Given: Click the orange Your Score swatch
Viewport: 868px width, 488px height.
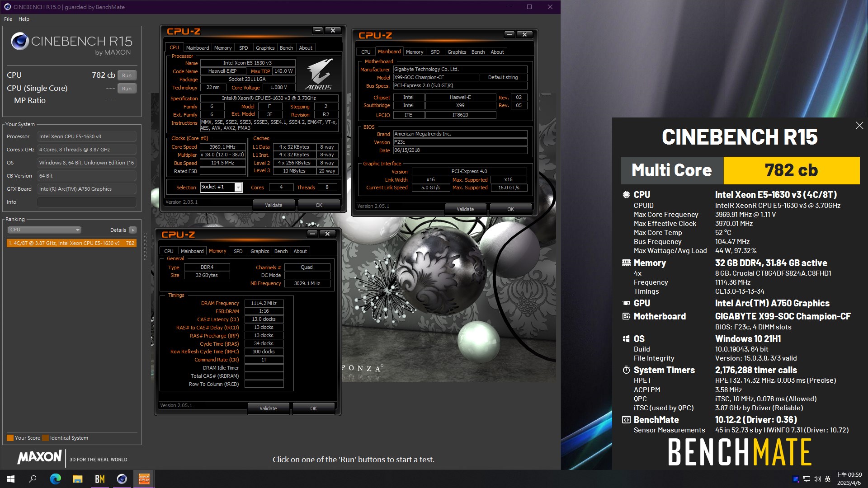Looking at the screenshot, I should tap(10, 438).
